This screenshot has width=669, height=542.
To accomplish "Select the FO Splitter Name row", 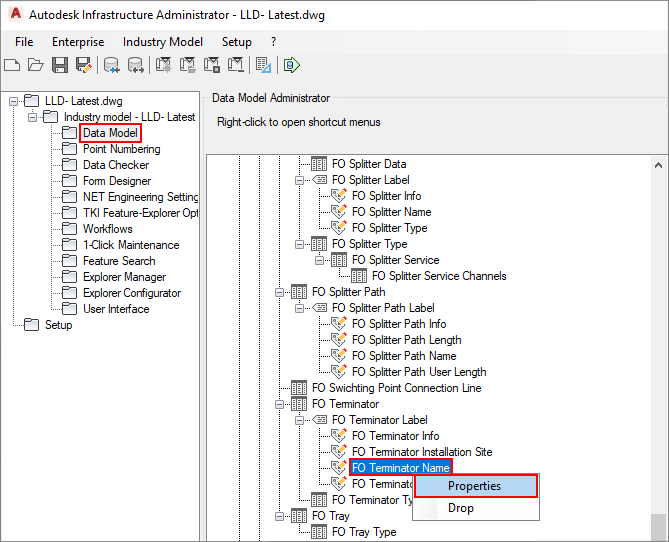I will pyautogui.click(x=392, y=212).
